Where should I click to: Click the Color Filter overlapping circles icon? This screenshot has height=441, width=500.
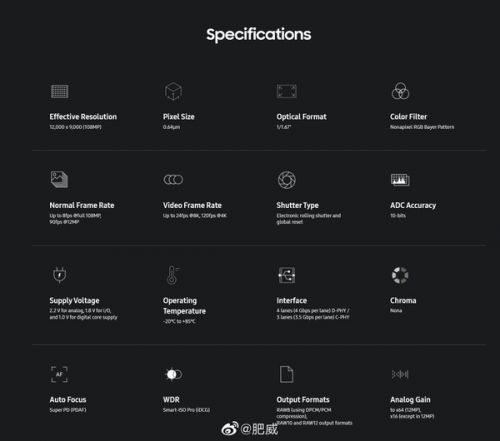click(x=400, y=91)
